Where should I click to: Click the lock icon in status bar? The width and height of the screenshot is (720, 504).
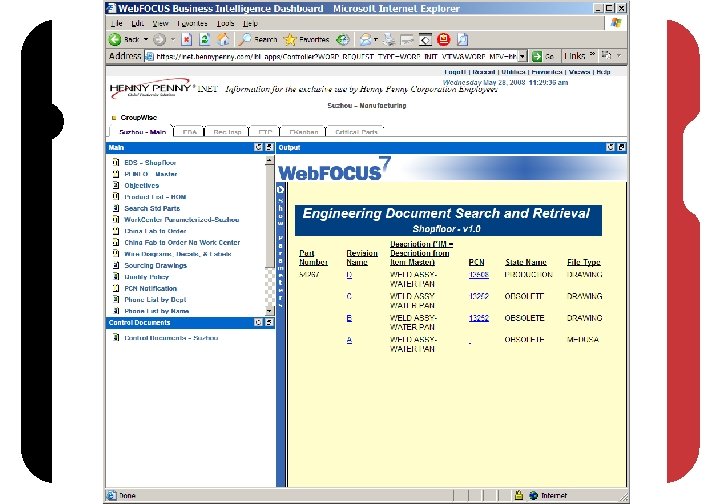pyautogui.click(x=519, y=495)
